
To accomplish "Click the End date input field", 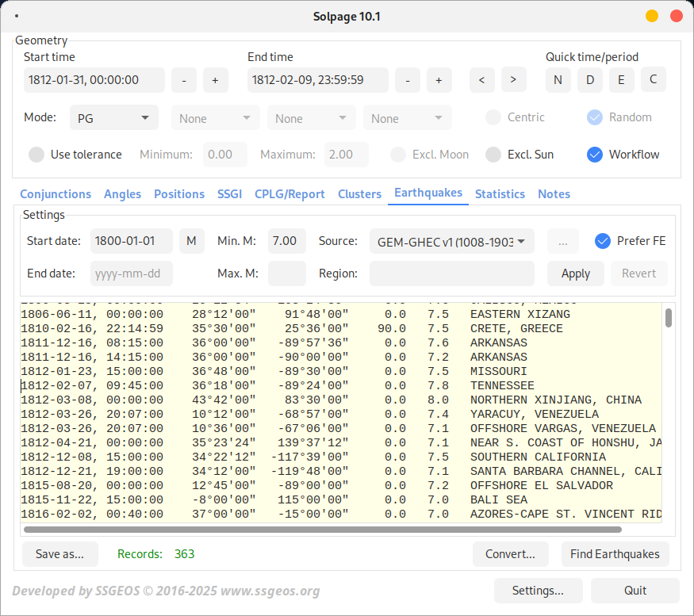I will click(x=131, y=274).
